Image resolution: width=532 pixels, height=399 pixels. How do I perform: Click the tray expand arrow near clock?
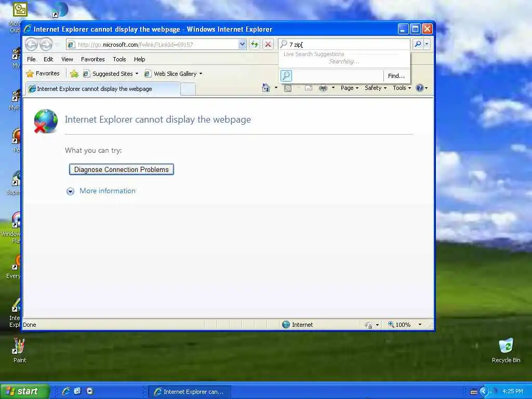pos(484,392)
